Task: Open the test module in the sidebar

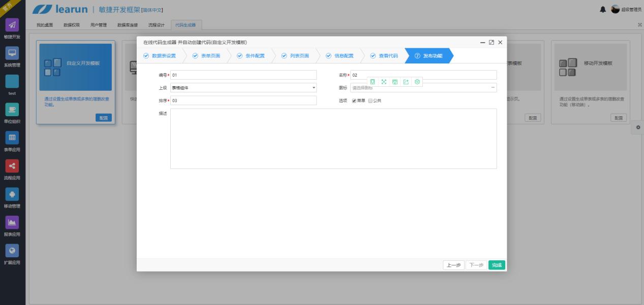Action: coord(12,86)
